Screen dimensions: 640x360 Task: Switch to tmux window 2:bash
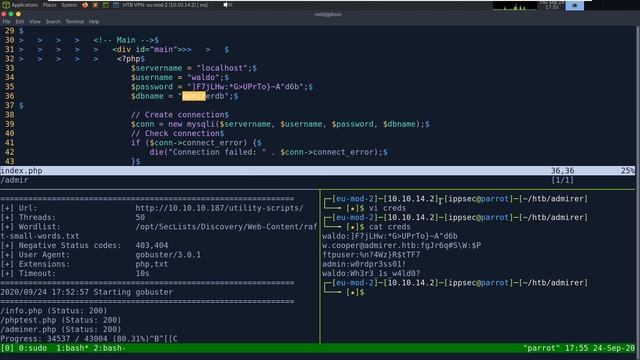click(110, 348)
